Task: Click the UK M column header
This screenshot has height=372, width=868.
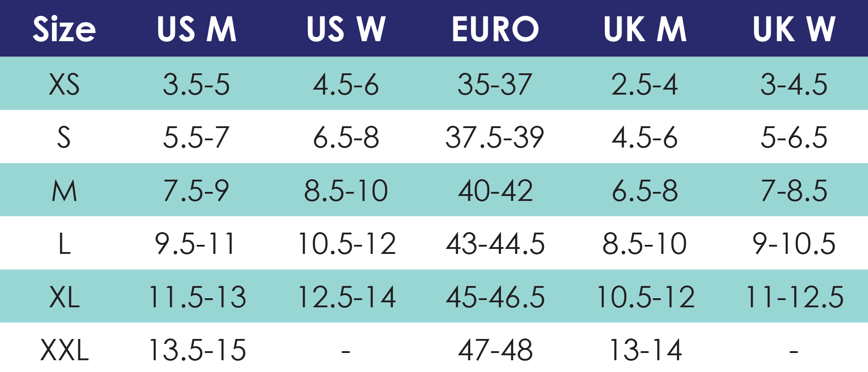Action: click(x=645, y=29)
